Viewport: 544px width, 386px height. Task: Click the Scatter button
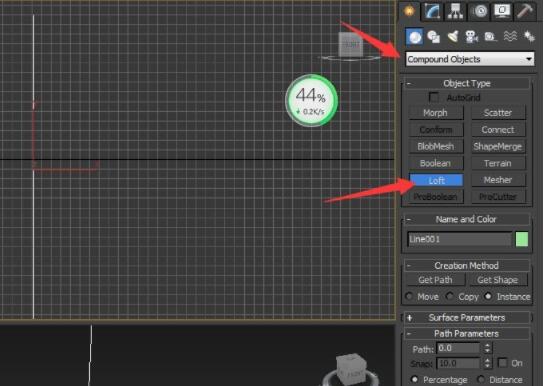coord(498,113)
